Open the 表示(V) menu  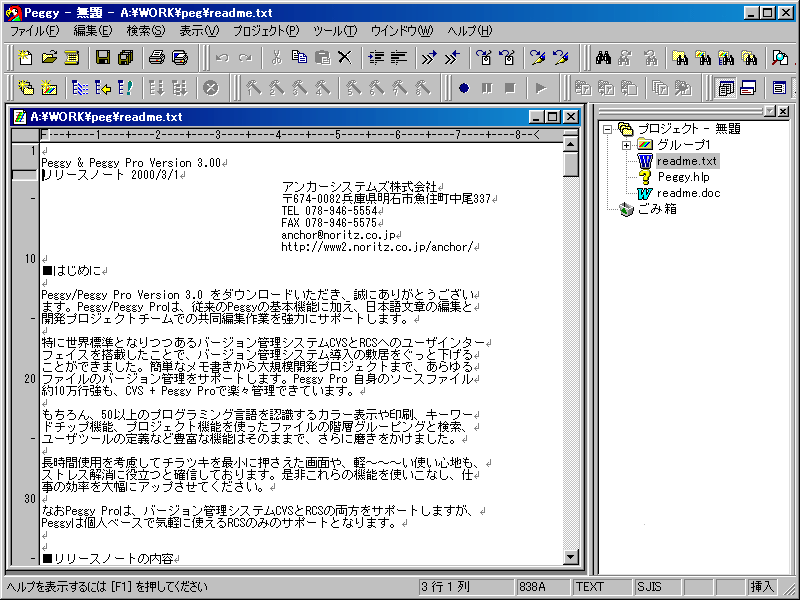199,31
